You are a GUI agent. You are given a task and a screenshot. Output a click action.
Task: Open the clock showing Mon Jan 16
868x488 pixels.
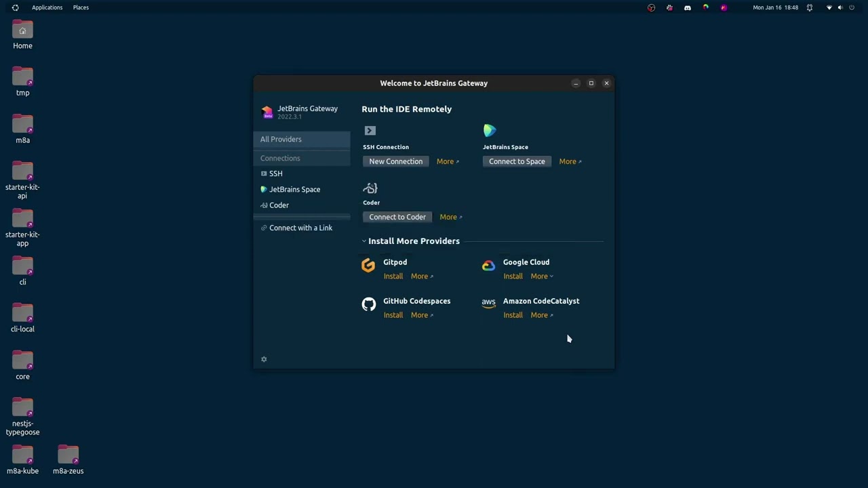tap(775, 7)
